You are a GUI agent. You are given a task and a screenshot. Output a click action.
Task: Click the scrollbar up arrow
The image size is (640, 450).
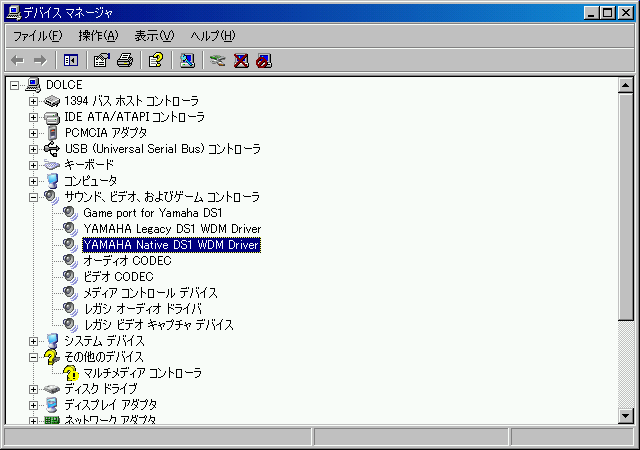(x=625, y=85)
